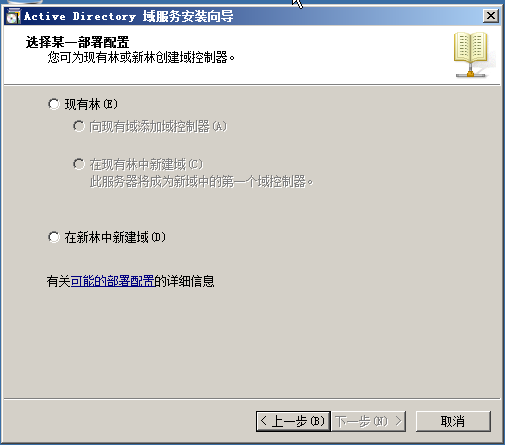This screenshot has width=505, height=445.
Task: Click the 选择某一部署配置 heading
Action: 77,42
